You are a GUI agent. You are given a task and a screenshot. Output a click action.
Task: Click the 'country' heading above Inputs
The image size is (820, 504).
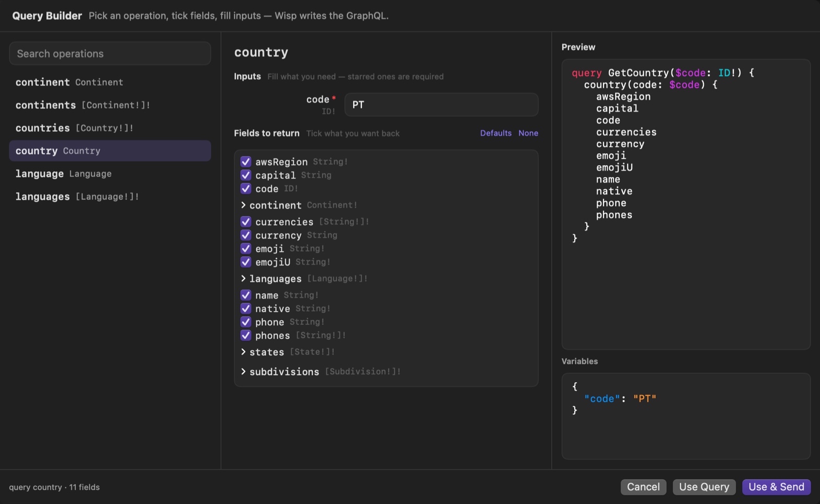tap(261, 52)
